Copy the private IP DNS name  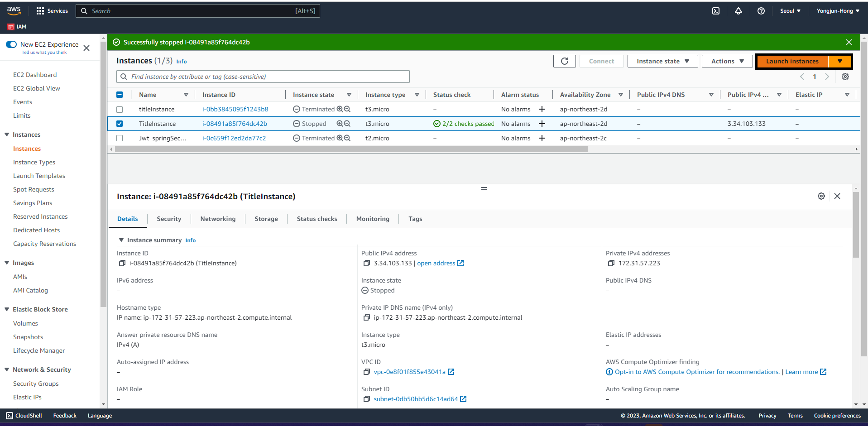(367, 317)
